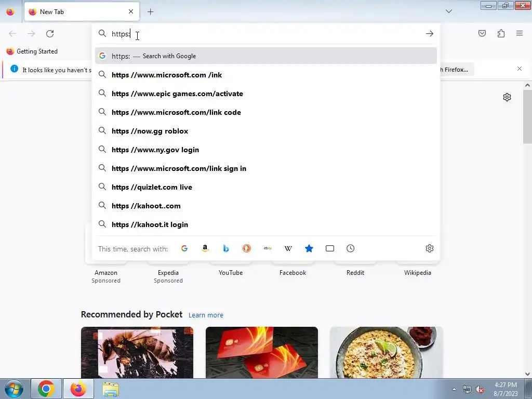The width and height of the screenshot is (532, 399).
Task: Search this time with Wikipedia icon
Action: pyautogui.click(x=288, y=248)
